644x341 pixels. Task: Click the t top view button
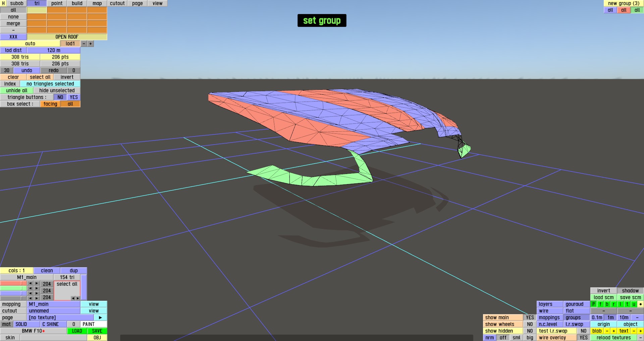pyautogui.click(x=627, y=304)
